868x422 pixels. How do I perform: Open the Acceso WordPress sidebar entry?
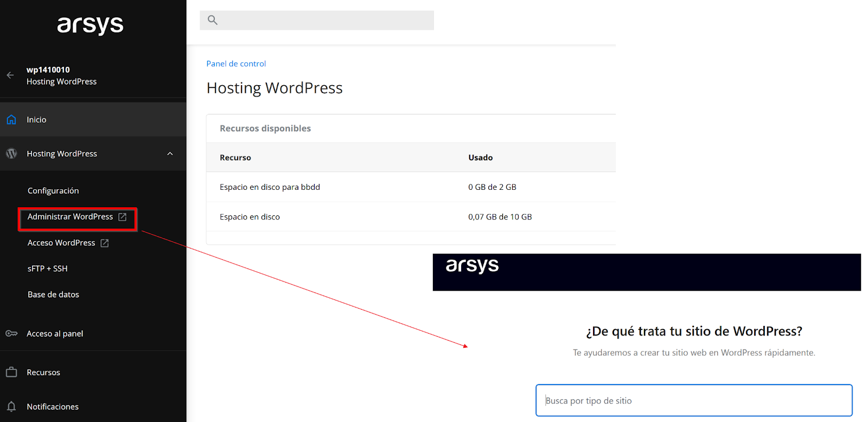[x=61, y=242]
